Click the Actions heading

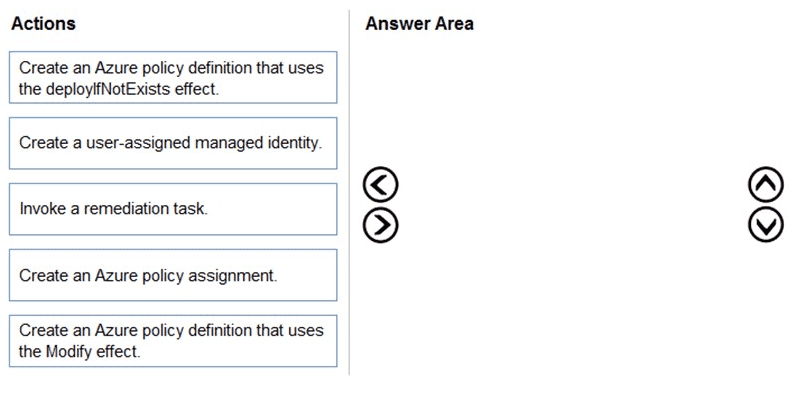tap(43, 23)
